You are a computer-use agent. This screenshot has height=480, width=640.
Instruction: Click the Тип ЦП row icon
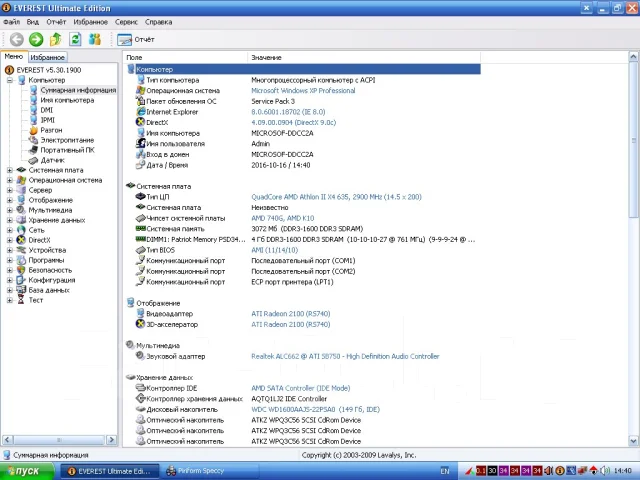click(141, 196)
